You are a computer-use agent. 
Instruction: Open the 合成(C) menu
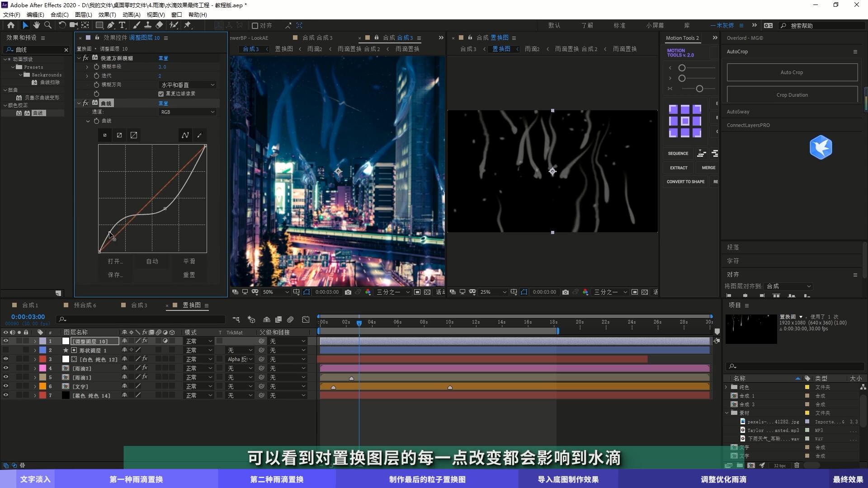coord(59,15)
